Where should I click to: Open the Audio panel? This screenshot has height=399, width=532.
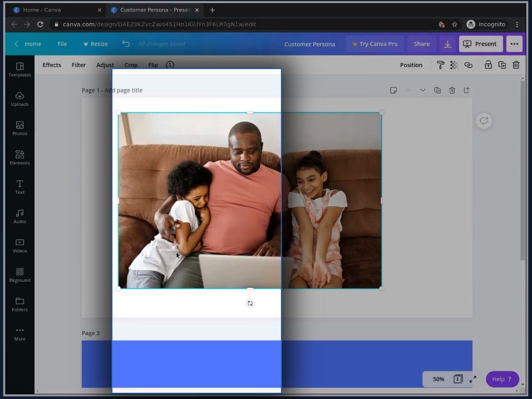(20, 216)
